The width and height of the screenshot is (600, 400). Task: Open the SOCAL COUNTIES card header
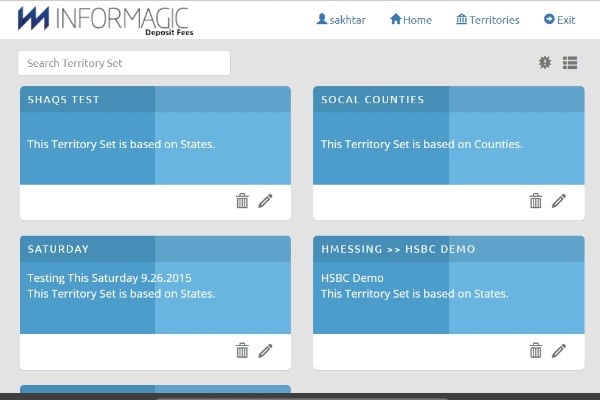click(x=448, y=100)
